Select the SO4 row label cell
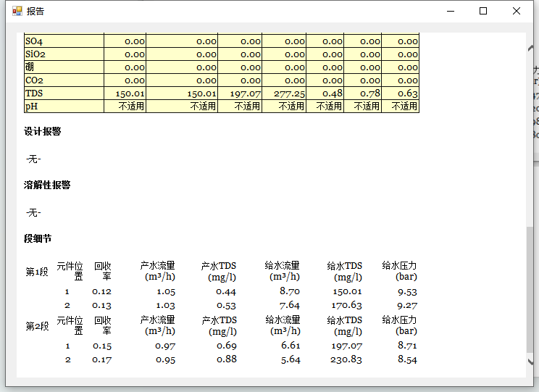Image resolution: width=539 pixels, height=392 pixels. tap(64, 42)
